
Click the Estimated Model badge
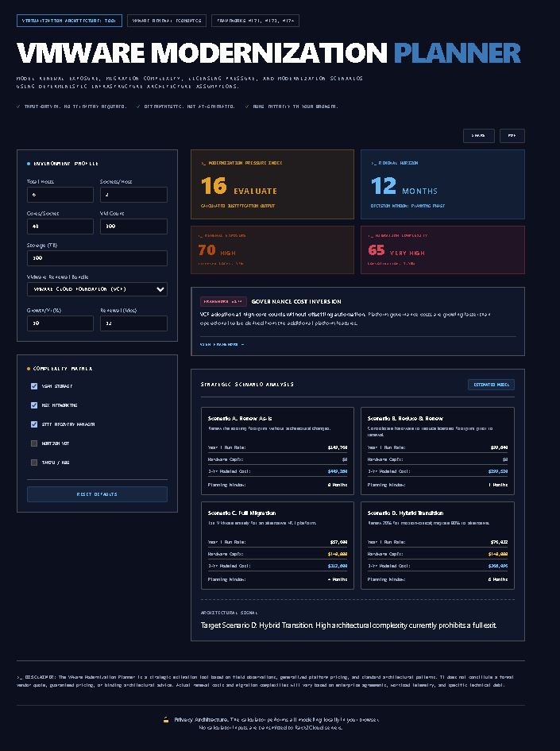[491, 385]
